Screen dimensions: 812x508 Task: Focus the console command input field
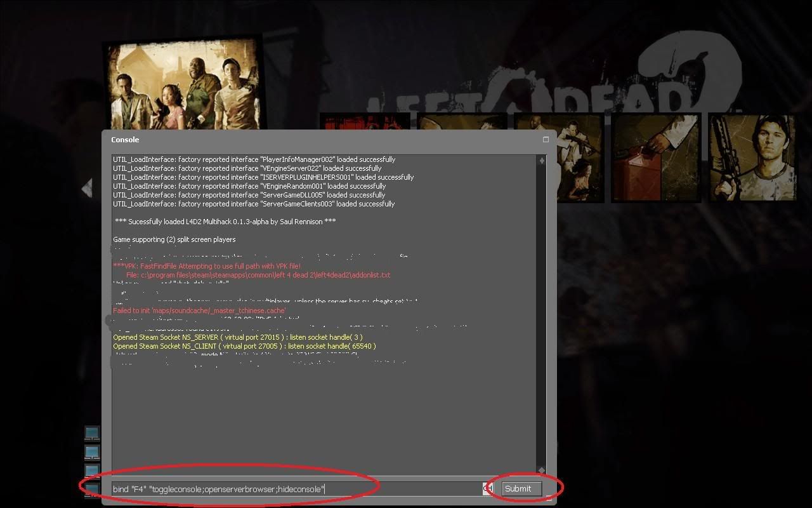(x=296, y=488)
